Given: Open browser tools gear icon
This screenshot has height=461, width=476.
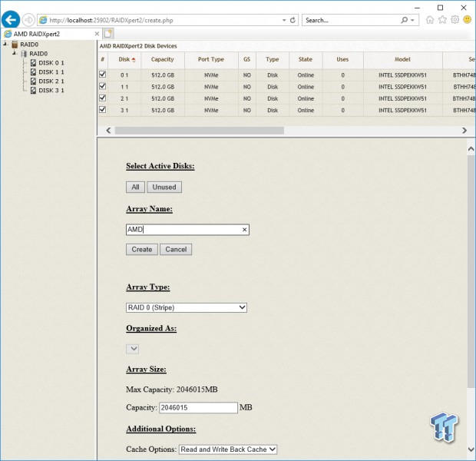Looking at the screenshot, I should pos(455,20).
